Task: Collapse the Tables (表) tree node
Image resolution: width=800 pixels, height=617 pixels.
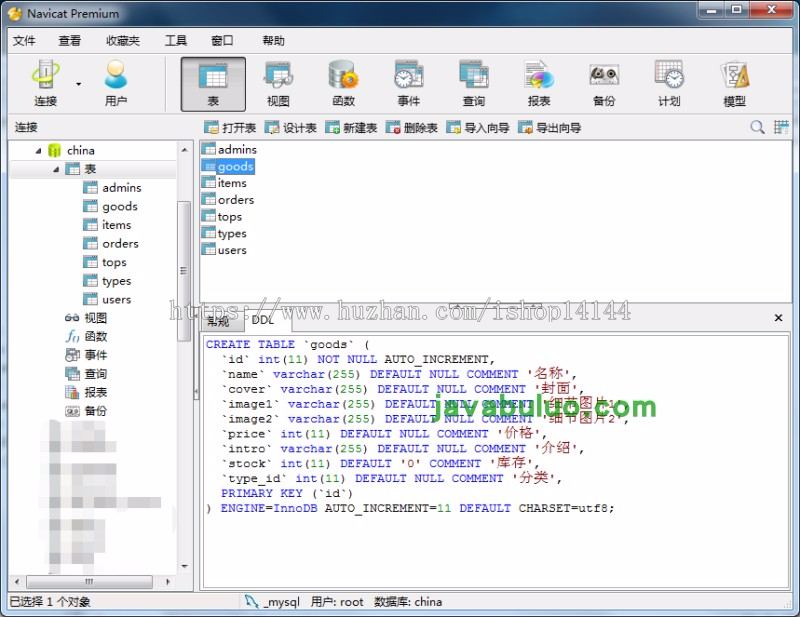Action: click(56, 169)
